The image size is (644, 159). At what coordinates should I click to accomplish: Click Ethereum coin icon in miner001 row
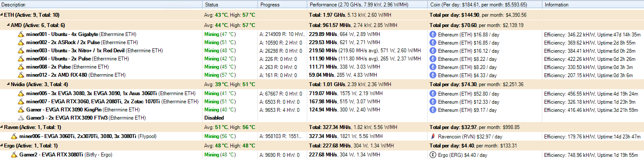[433, 34]
